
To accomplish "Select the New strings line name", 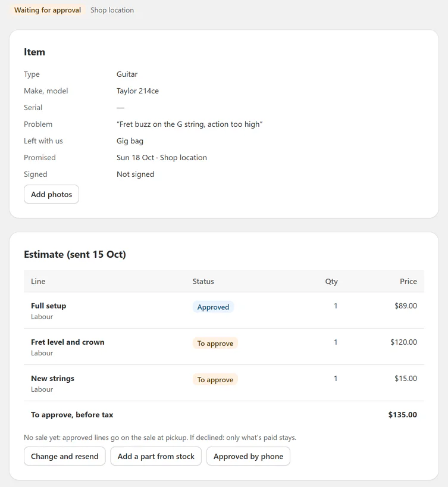I will pyautogui.click(x=52, y=378).
